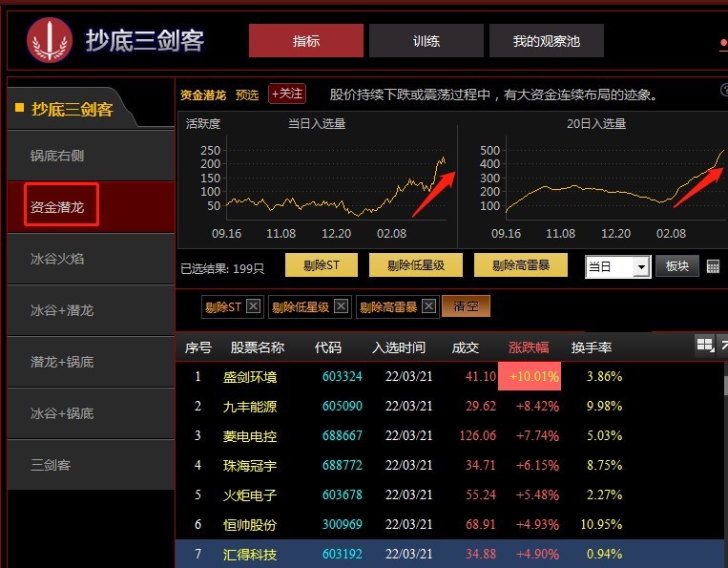The width and height of the screenshot is (728, 568).
Task: Select 资金潜龙 in the sidebar
Action: click(91, 207)
